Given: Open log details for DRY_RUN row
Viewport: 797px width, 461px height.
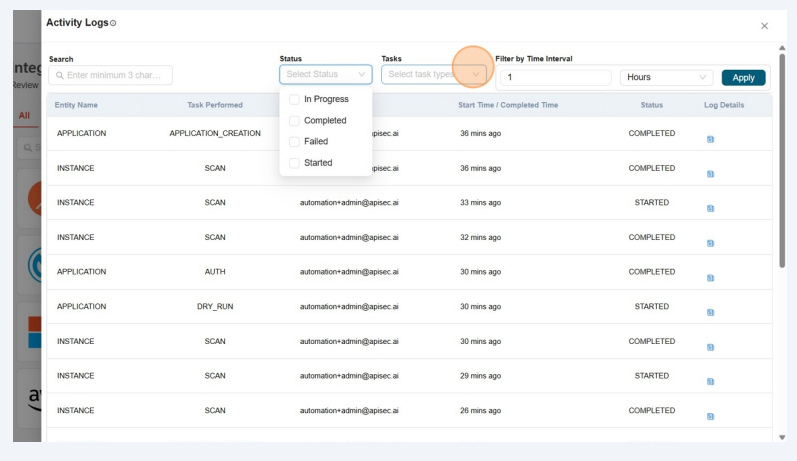Looking at the screenshot, I should tap(710, 313).
